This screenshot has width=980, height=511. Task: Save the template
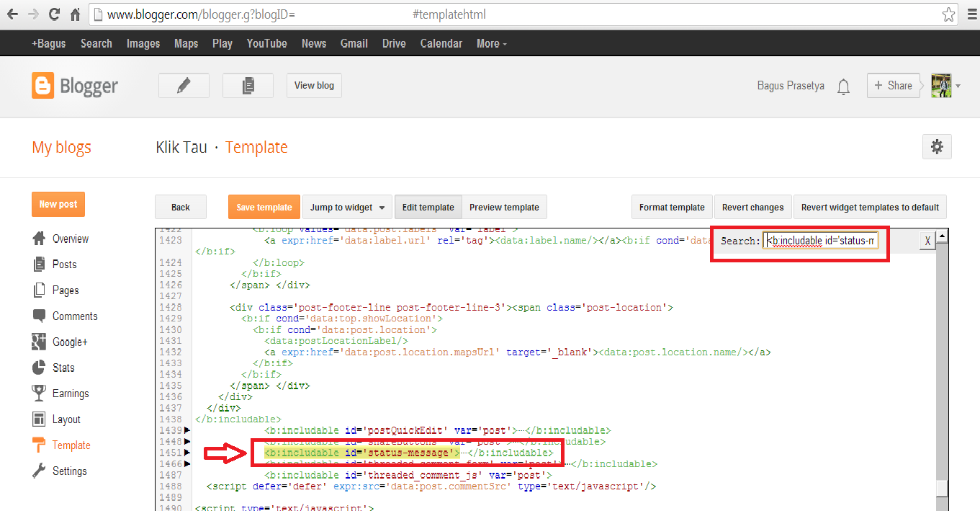264,208
